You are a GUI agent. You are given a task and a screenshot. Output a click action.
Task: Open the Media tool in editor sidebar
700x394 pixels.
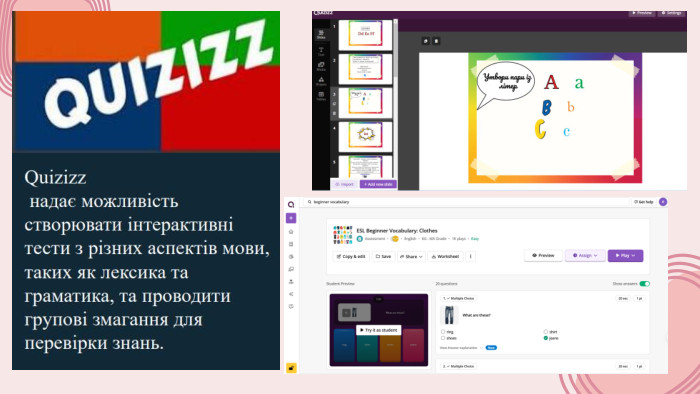(x=321, y=67)
